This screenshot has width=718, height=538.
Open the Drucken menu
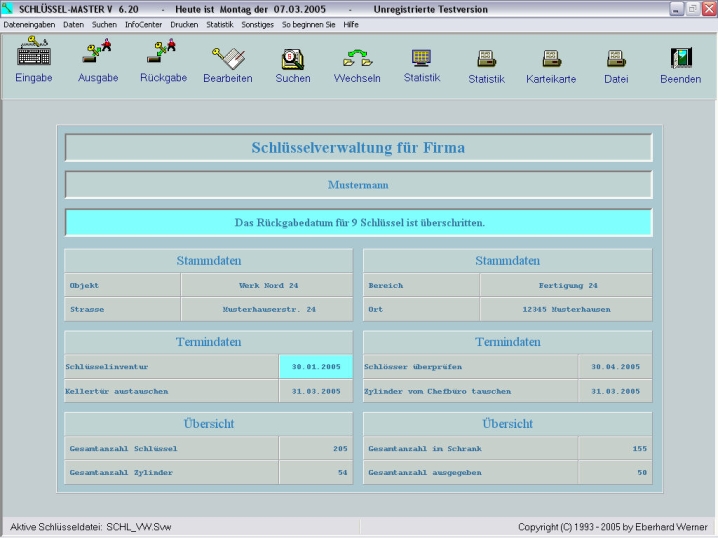(x=184, y=23)
